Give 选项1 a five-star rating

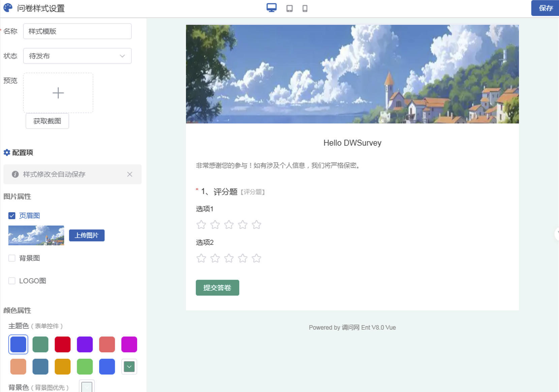click(256, 225)
